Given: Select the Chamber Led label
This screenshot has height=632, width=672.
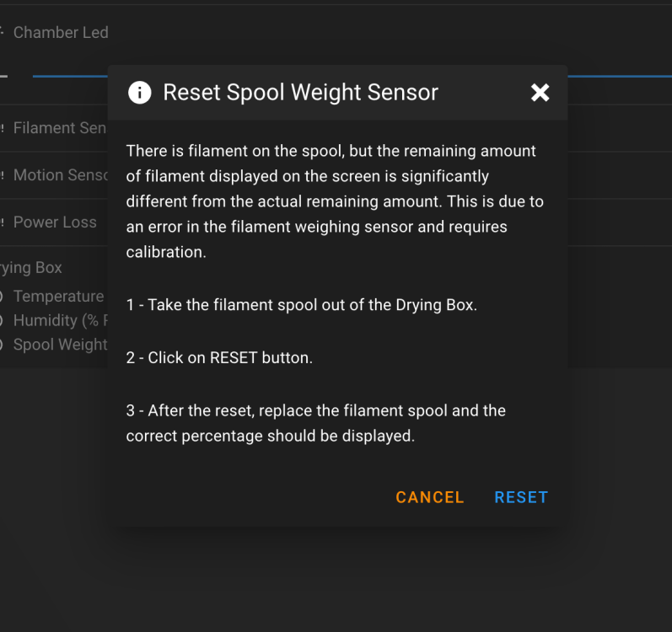Looking at the screenshot, I should pyautogui.click(x=61, y=33).
